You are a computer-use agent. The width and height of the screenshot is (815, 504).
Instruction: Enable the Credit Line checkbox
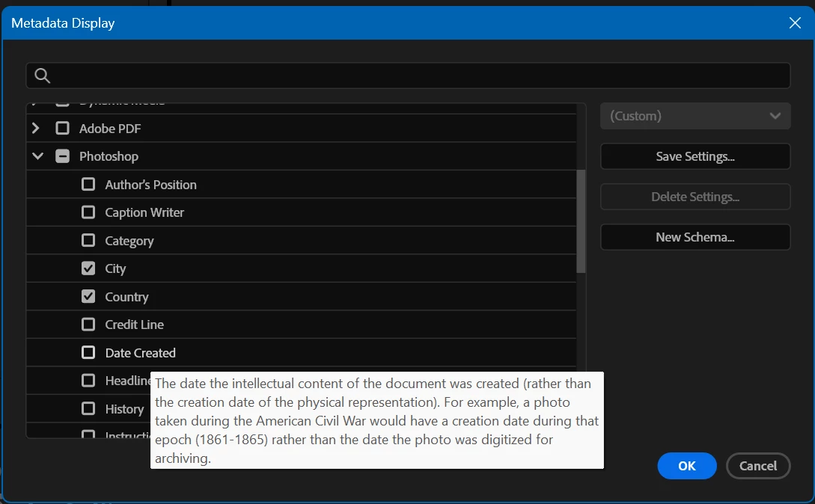click(x=88, y=325)
